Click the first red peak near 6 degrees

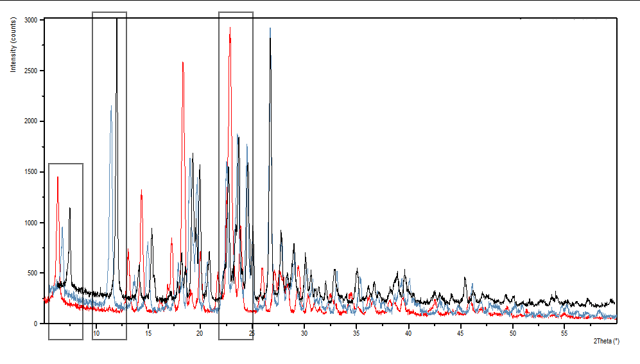pos(58,178)
